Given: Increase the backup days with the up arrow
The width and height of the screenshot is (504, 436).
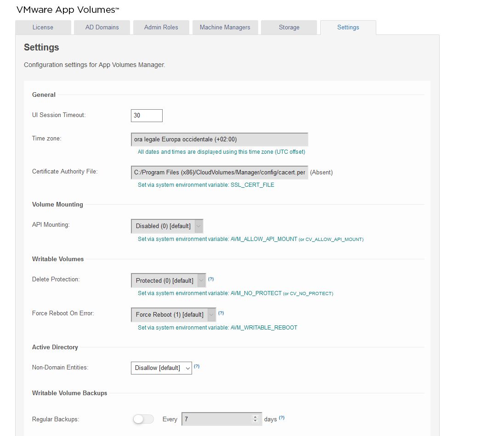Looking at the screenshot, I should pyautogui.click(x=255, y=417).
